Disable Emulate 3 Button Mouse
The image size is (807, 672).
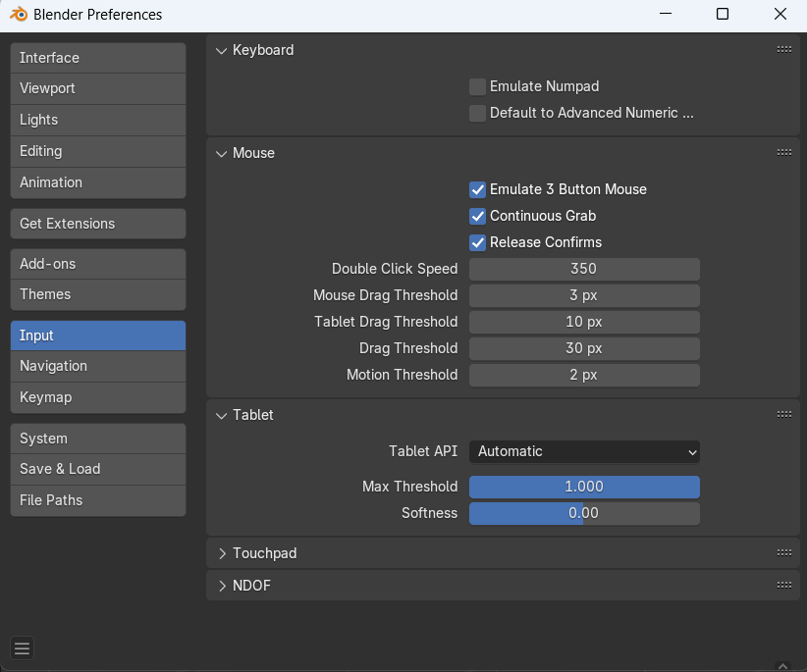pyautogui.click(x=477, y=189)
